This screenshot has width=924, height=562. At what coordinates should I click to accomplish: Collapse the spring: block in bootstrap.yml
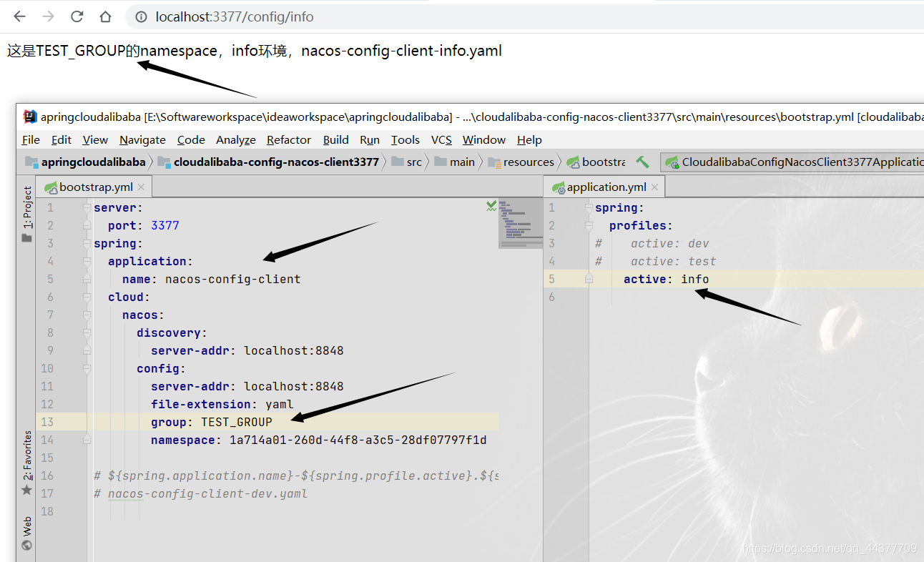[x=87, y=244]
